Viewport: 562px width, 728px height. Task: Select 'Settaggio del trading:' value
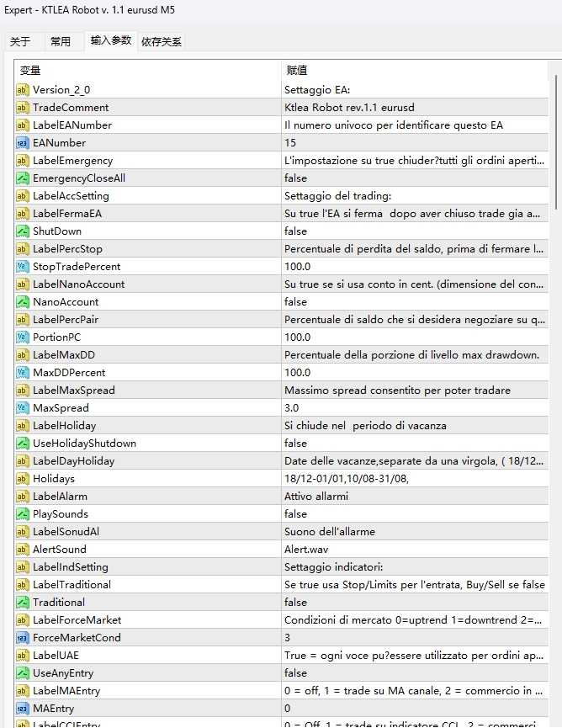[x=415, y=195]
